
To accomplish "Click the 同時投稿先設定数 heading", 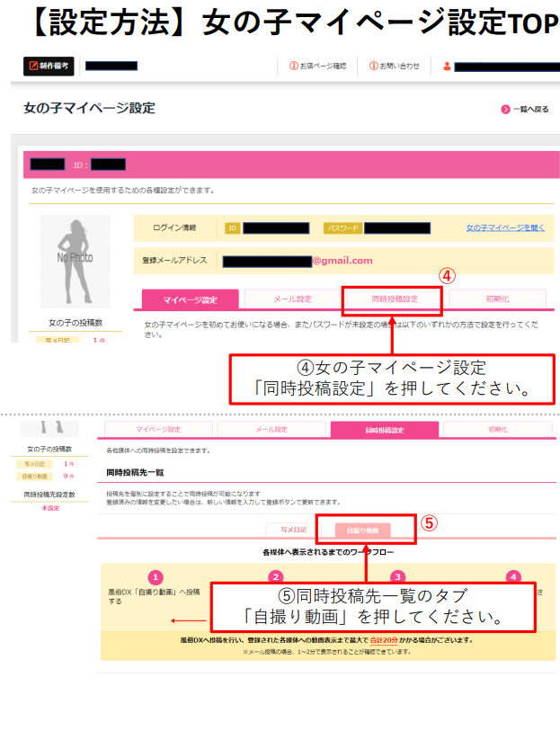I will [49, 495].
